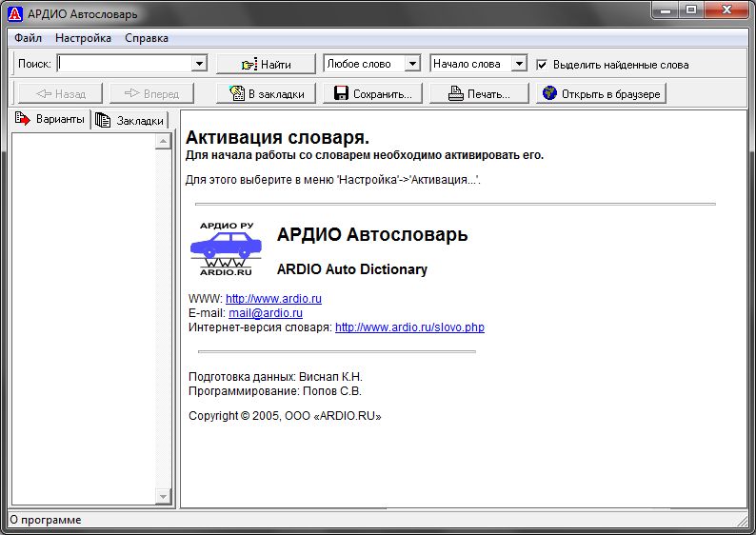The width and height of the screenshot is (756, 535).
Task: Maximize the АРДИО Автословарь window
Action: click(x=691, y=10)
